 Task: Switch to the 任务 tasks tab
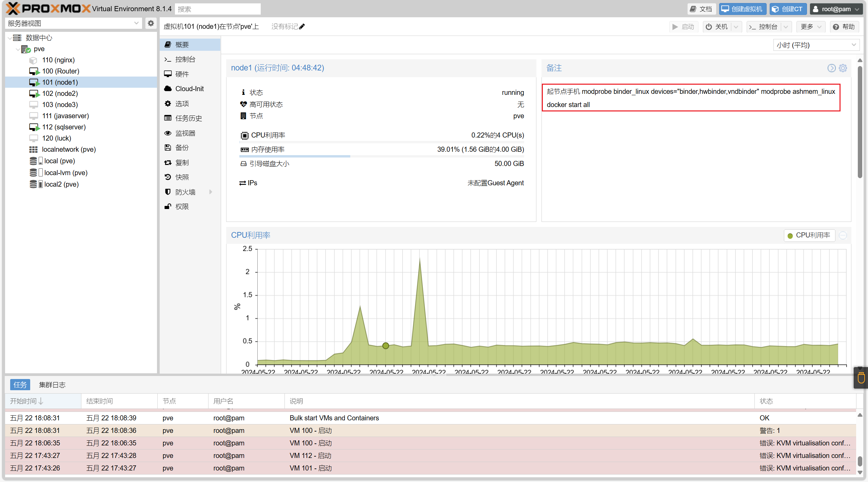20,385
